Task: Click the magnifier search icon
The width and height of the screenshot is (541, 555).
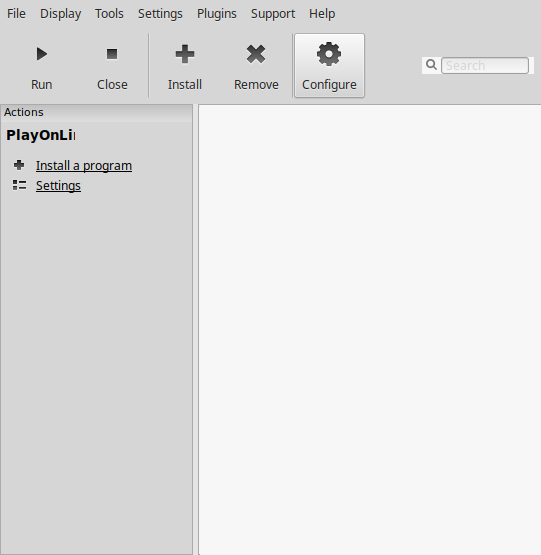Action: point(431,65)
